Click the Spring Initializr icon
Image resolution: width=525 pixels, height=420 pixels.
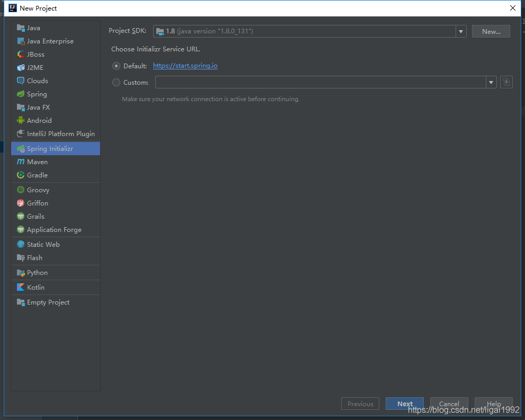tap(21, 149)
